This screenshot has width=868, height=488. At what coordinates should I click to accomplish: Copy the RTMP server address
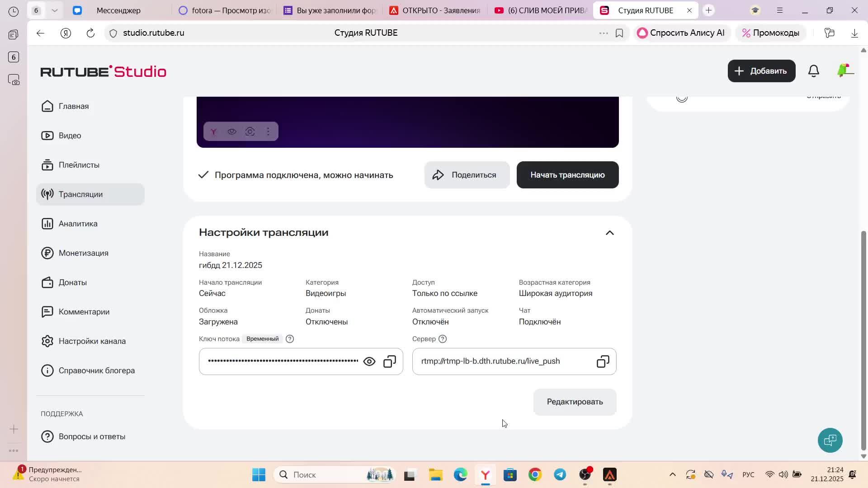pos(603,361)
